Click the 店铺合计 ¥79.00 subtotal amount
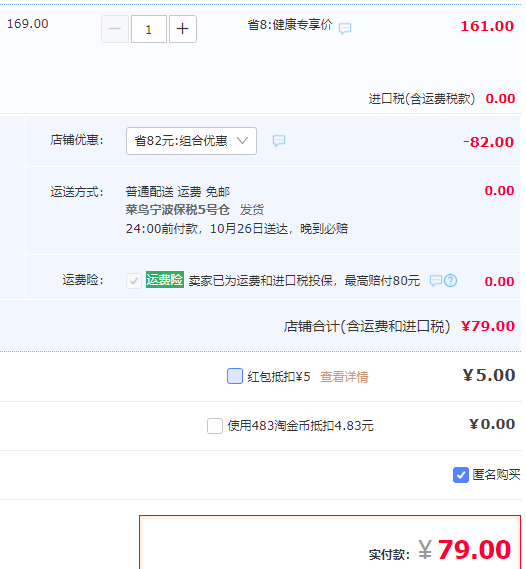Image resolution: width=526 pixels, height=569 pixels. 488,326
